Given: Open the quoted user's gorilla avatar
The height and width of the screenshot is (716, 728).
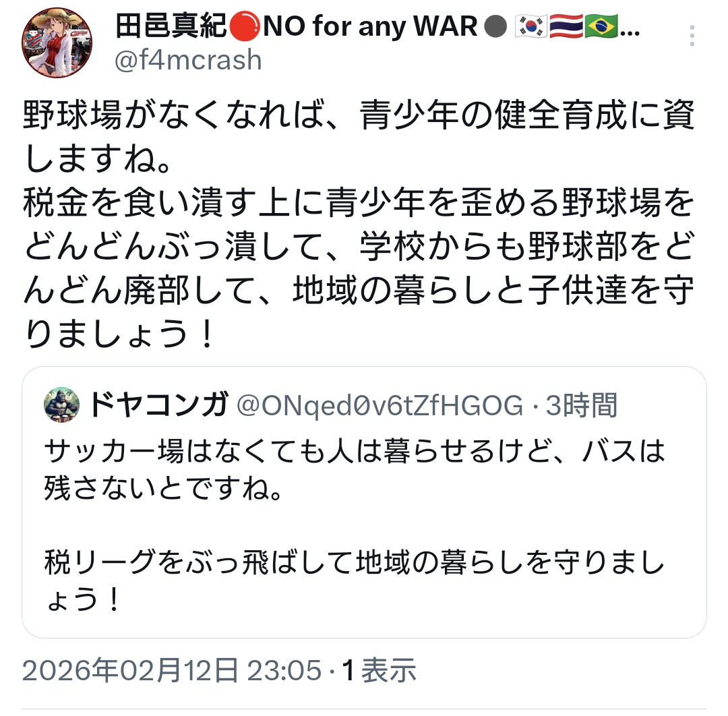Looking at the screenshot, I should pos(62,405).
